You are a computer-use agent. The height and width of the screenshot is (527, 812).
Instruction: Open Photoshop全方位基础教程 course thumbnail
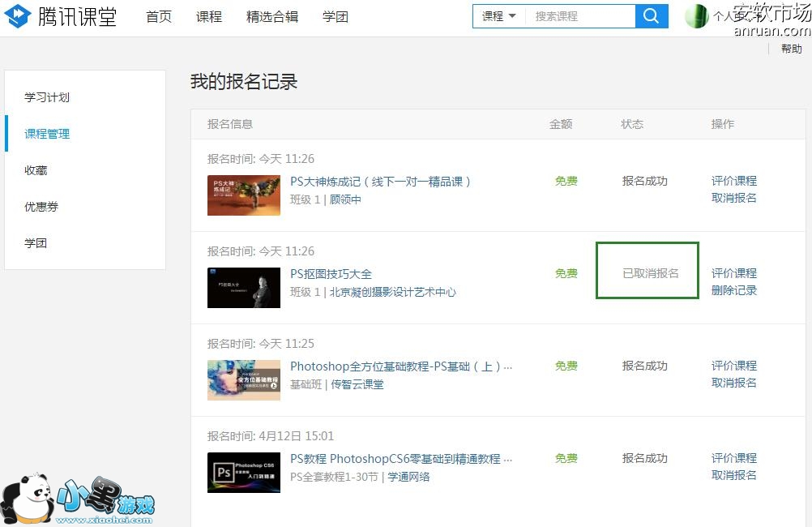pos(244,380)
